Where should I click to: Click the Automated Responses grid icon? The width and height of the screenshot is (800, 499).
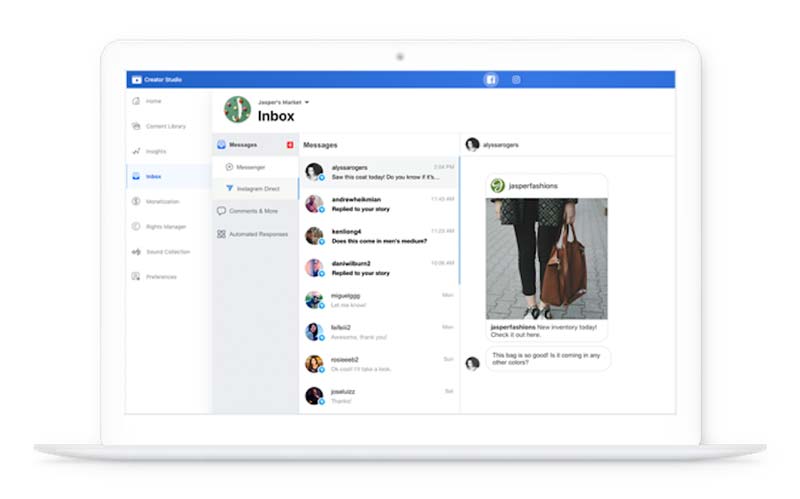(221, 234)
